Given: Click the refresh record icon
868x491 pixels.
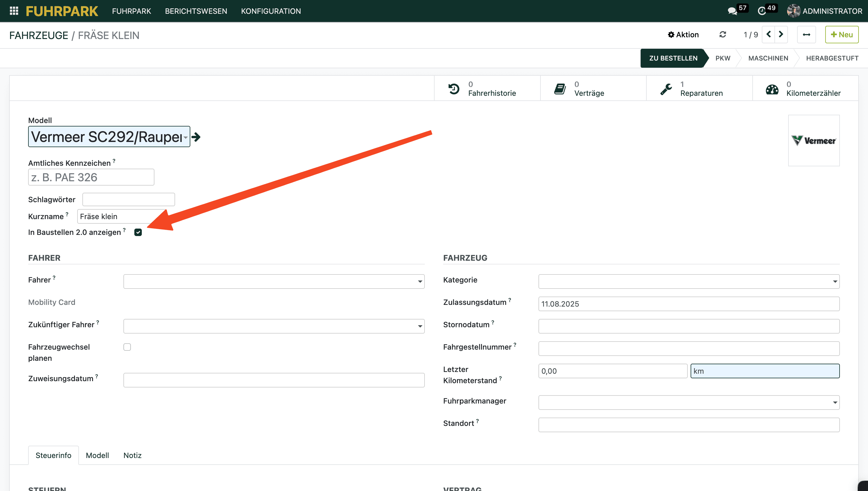Looking at the screenshot, I should tap(722, 34).
